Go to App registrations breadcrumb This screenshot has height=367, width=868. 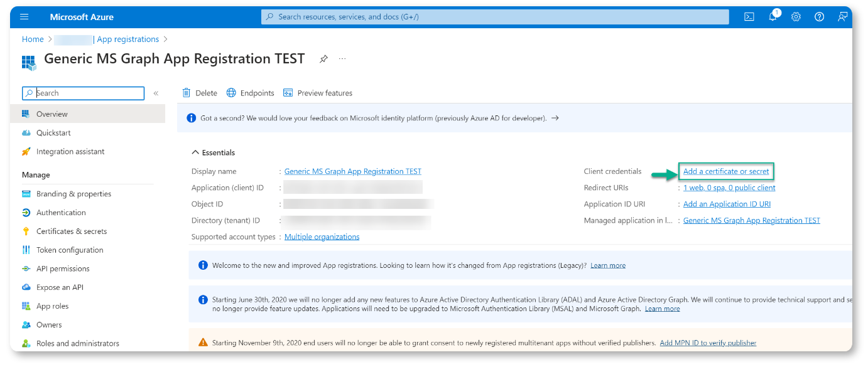(x=128, y=39)
